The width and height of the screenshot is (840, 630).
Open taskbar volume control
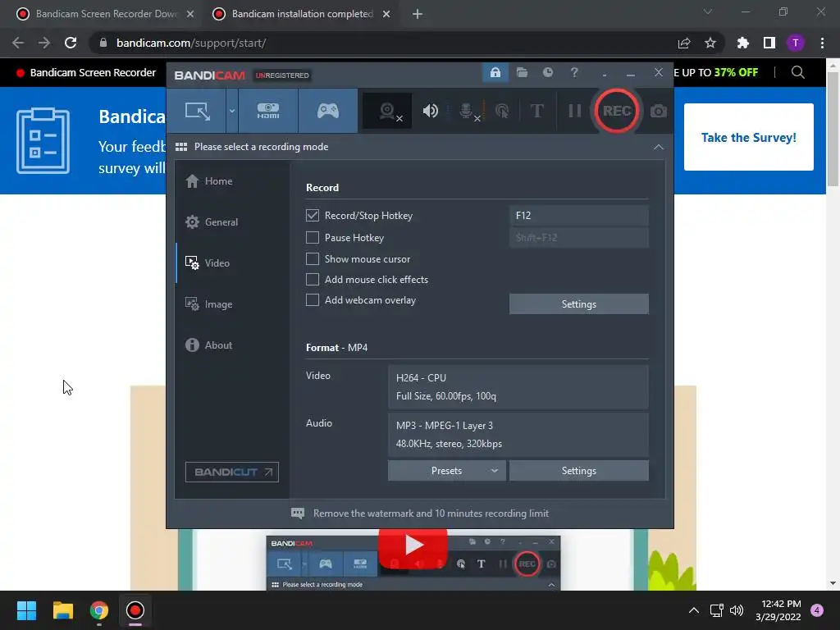(737, 610)
